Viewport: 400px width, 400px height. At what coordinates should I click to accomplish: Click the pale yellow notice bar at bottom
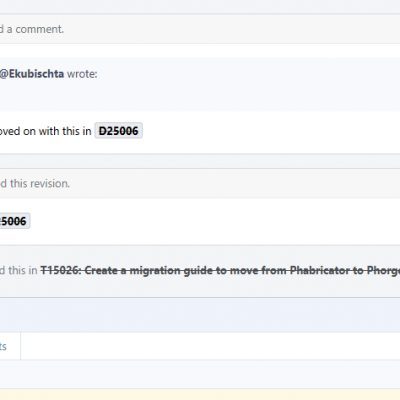200,395
